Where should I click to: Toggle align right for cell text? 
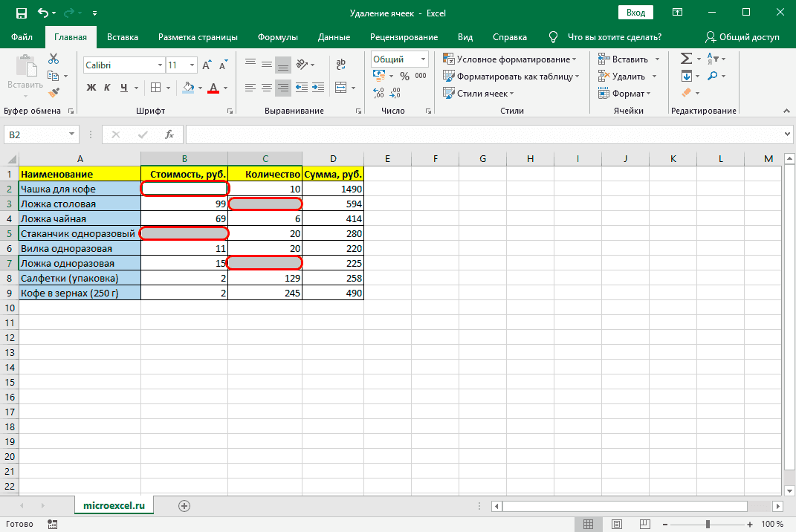pos(283,88)
